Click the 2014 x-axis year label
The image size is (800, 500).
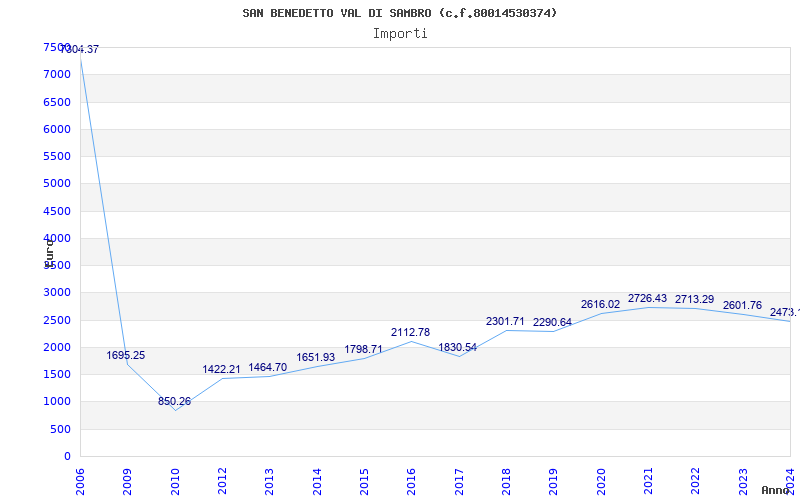[317, 482]
